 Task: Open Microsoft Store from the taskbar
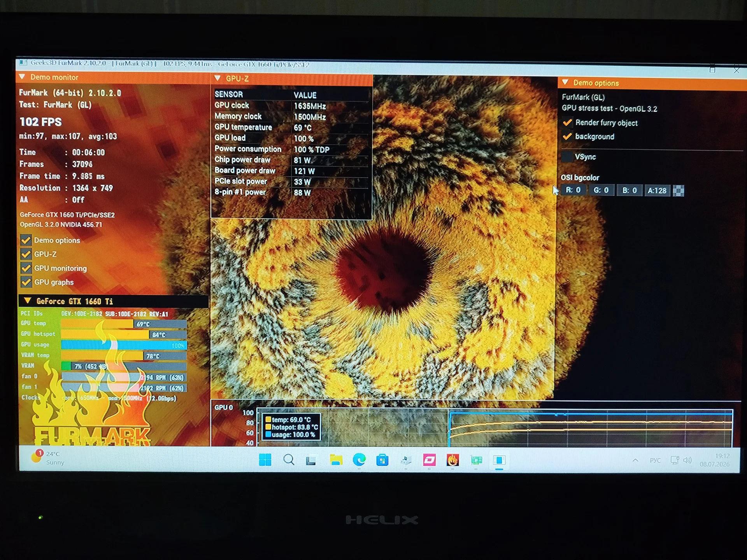[382, 460]
